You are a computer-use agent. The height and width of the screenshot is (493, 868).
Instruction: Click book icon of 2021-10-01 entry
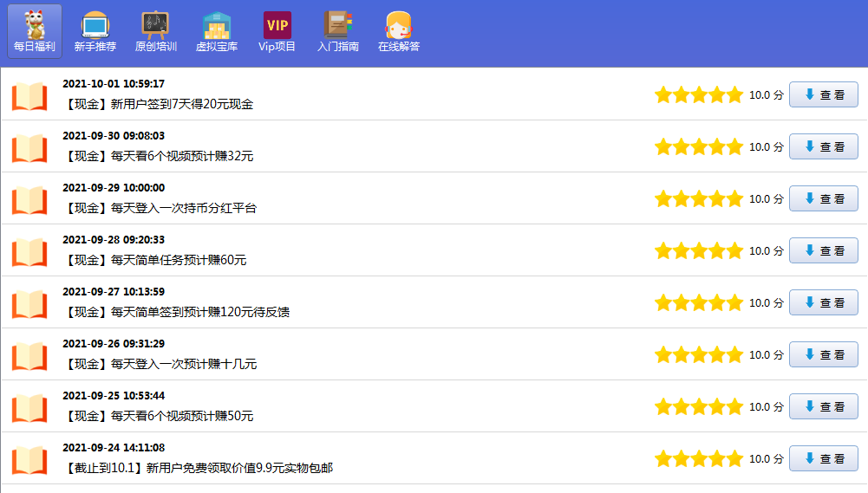[29, 95]
